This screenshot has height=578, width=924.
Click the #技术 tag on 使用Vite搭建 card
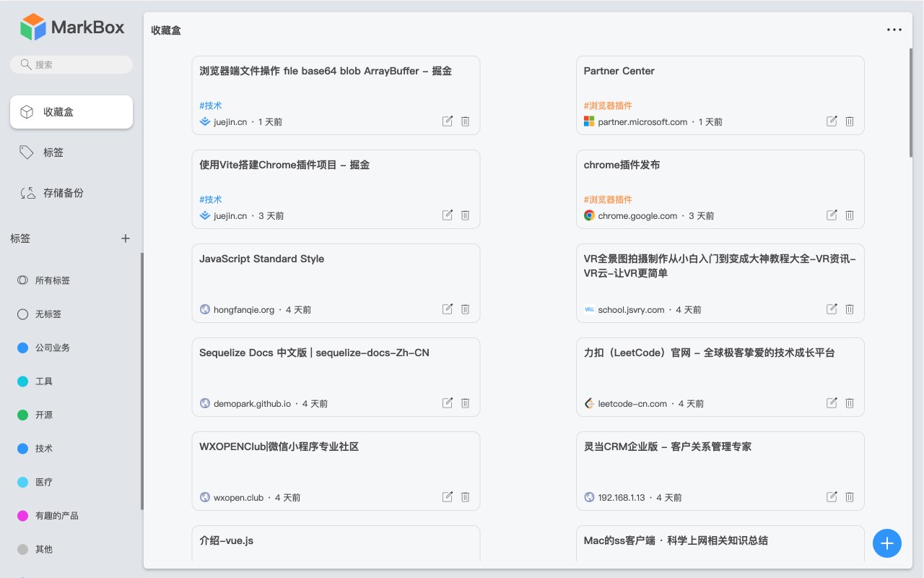[x=210, y=199]
